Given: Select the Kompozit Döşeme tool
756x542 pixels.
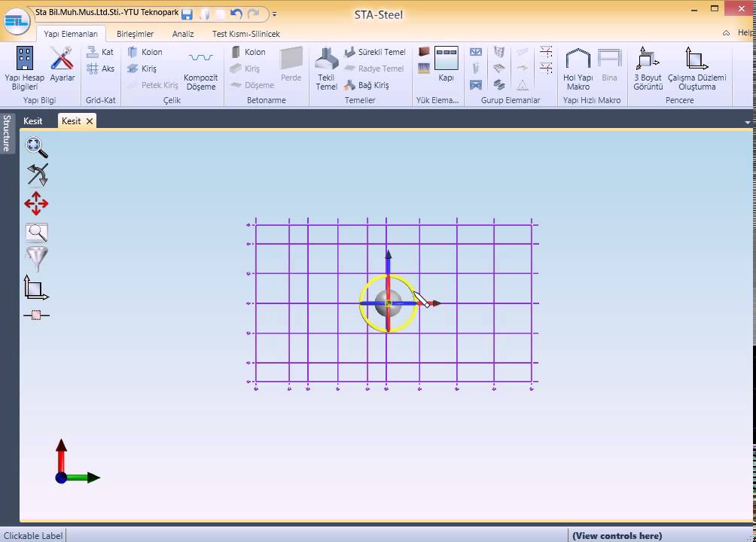Looking at the screenshot, I should [x=200, y=70].
